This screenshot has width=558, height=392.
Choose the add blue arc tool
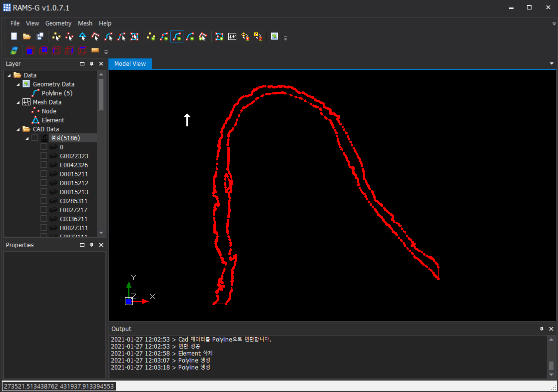pos(190,36)
